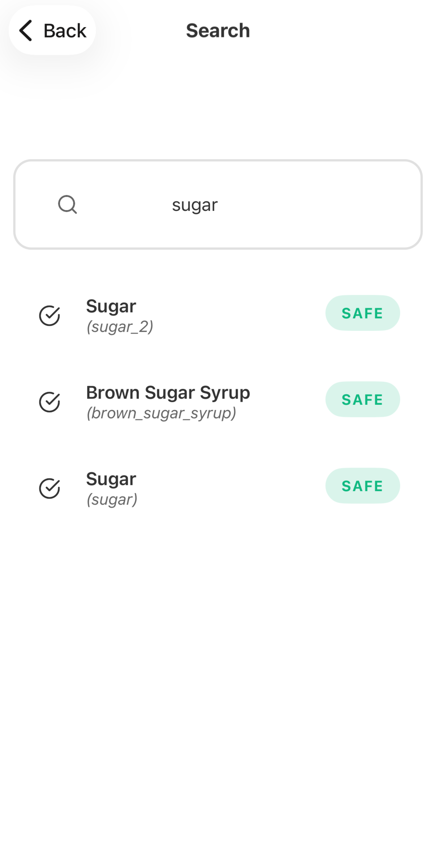Click the Back button label
The image size is (436, 868).
click(65, 31)
